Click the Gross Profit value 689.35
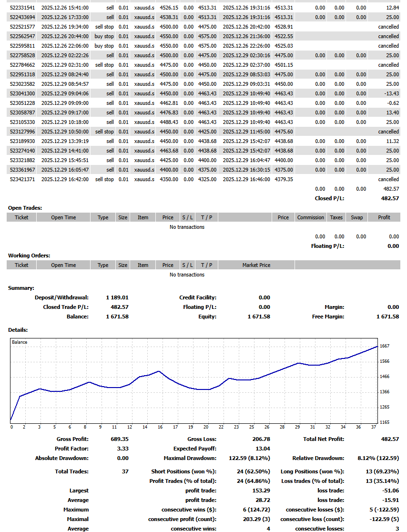This screenshot has height=532, width=407. click(120, 439)
